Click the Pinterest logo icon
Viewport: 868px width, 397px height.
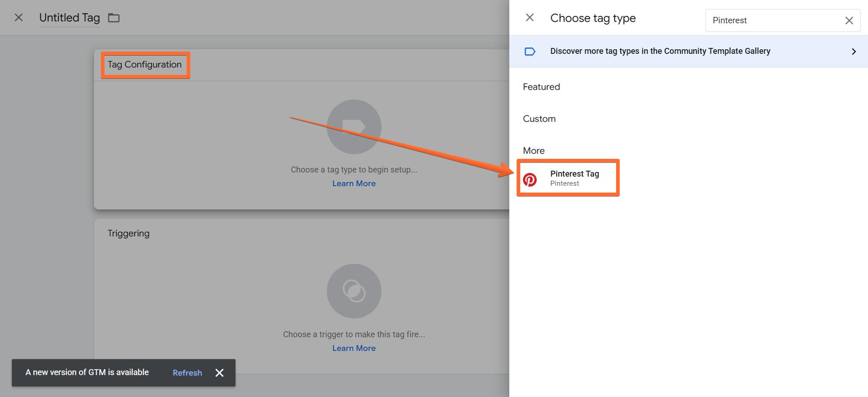pyautogui.click(x=530, y=180)
